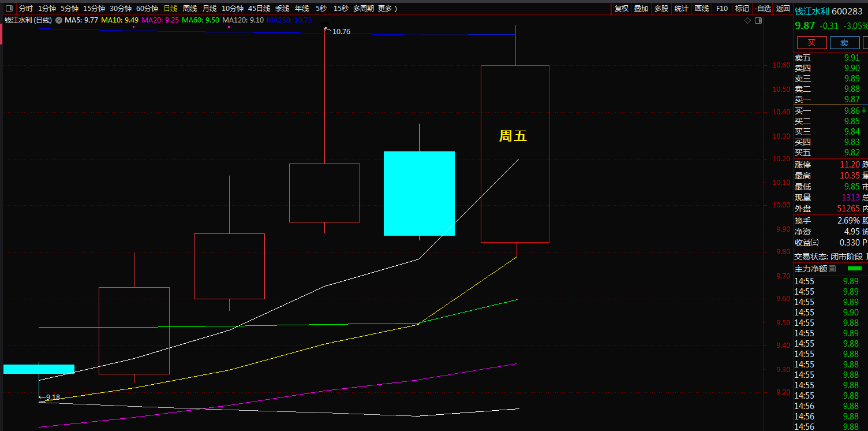This screenshot has height=431, width=868.
Task: Click the MA250: 10.73 indicator label
Action: click(x=289, y=20)
